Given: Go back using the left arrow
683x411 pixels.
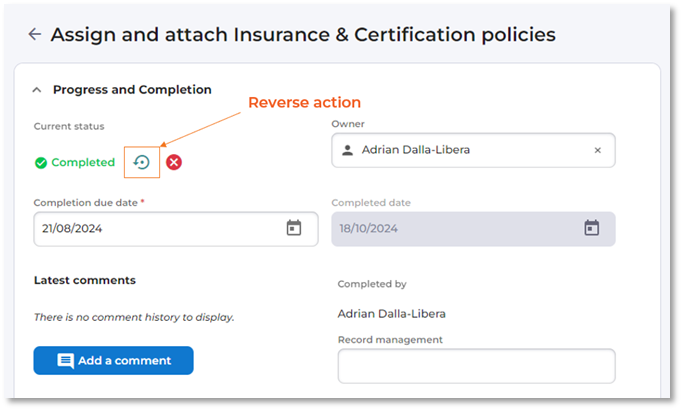Looking at the screenshot, I should [35, 34].
